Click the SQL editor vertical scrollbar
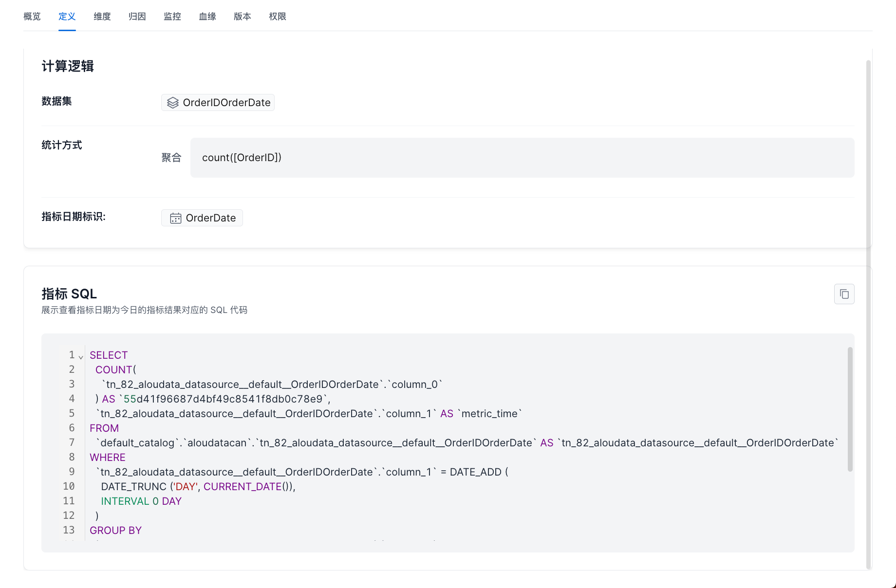Image resolution: width=896 pixels, height=588 pixels. point(850,409)
